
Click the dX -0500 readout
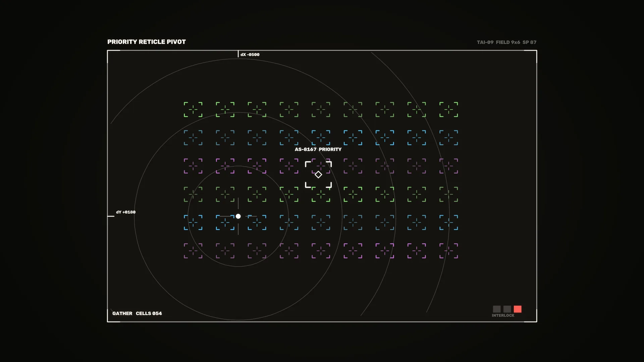pyautogui.click(x=250, y=54)
